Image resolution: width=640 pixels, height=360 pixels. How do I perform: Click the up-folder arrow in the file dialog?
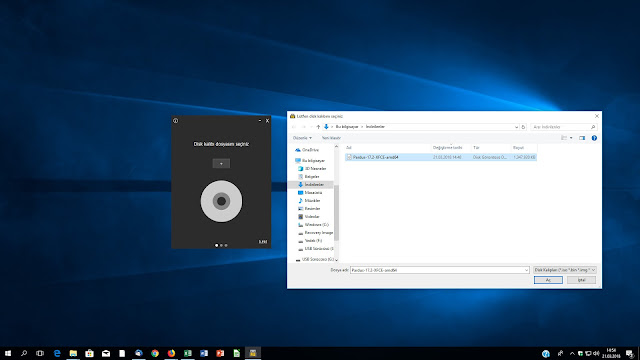coord(318,127)
